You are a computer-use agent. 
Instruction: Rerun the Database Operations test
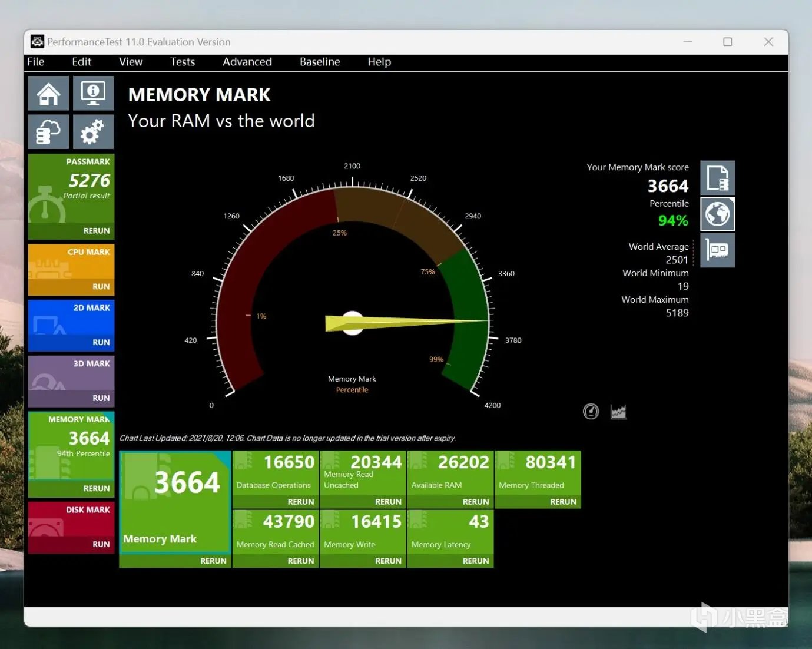coord(301,502)
